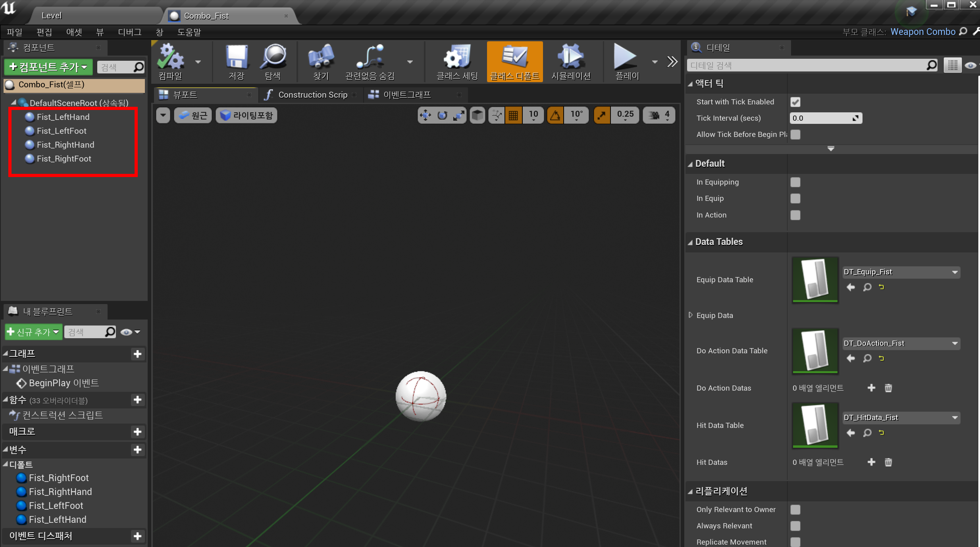Toggle the grid snapping icon in viewport
Viewport: 980px width, 547px height.
(513, 116)
